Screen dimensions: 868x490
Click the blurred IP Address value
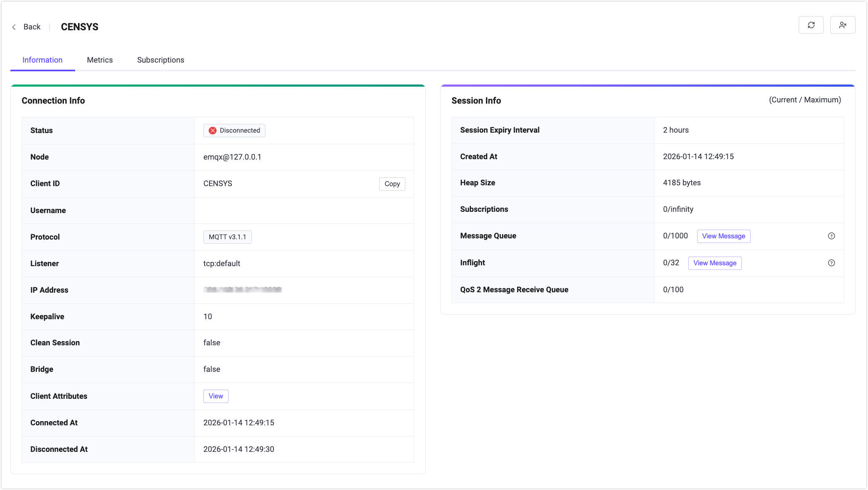tap(242, 290)
